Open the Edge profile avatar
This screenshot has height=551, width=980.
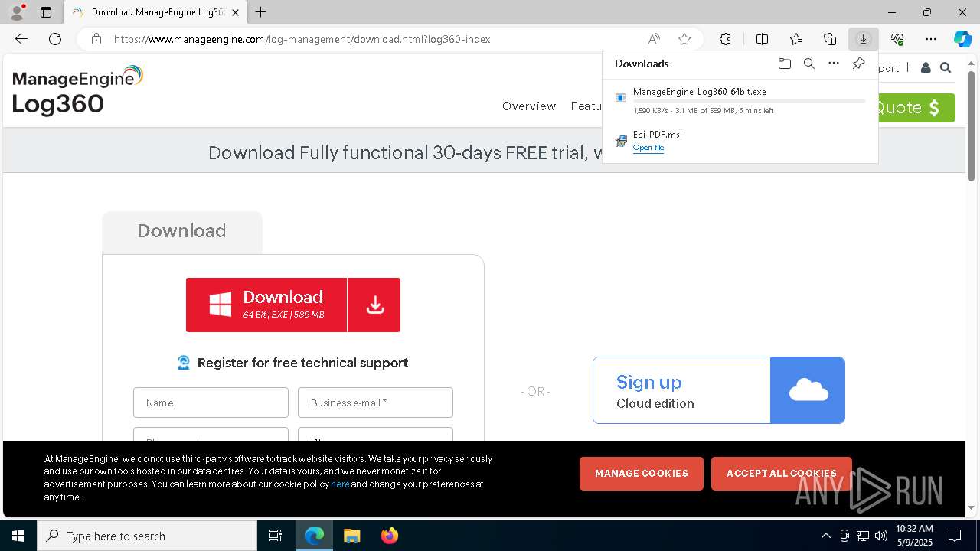pos(17,12)
